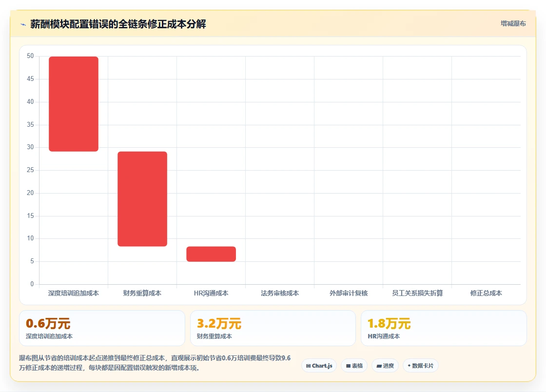Click y-axis value 25

30,170
